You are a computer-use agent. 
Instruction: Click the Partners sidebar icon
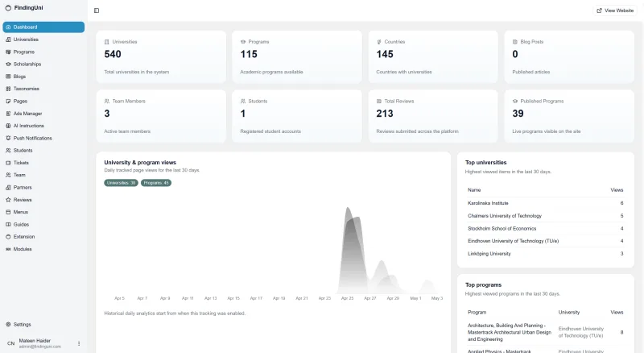pos(8,188)
